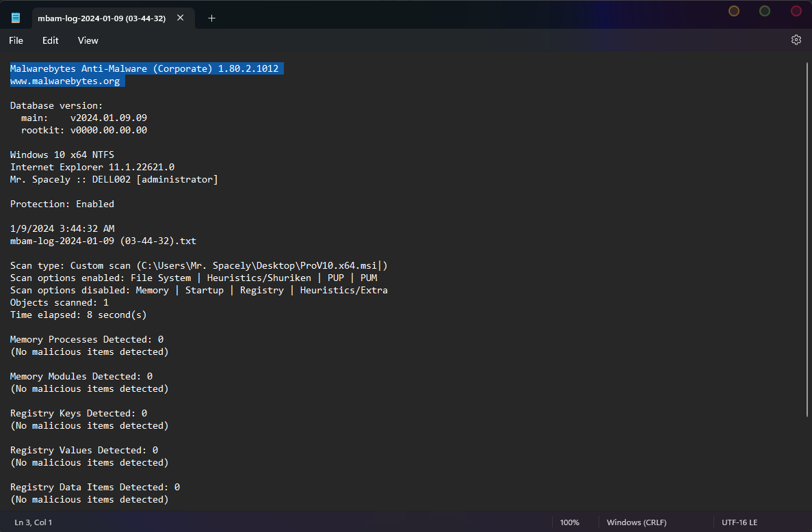Click the 'Memory Modules Detected: 0' line
This screenshot has width=812, height=532.
click(x=81, y=377)
